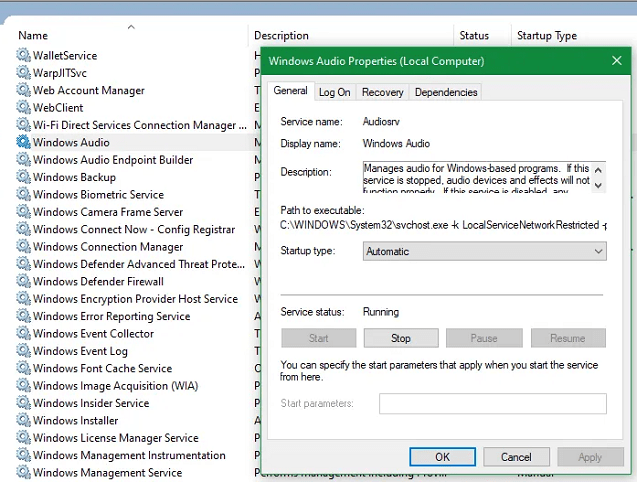Click the svchost.exe executable path text
Image resolution: width=637 pixels, height=482 pixels.
point(443,225)
